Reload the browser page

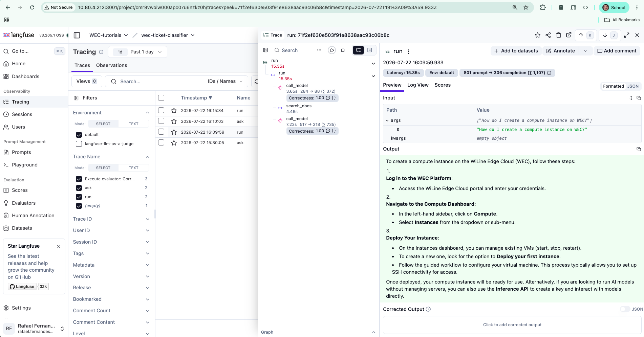click(x=32, y=7)
